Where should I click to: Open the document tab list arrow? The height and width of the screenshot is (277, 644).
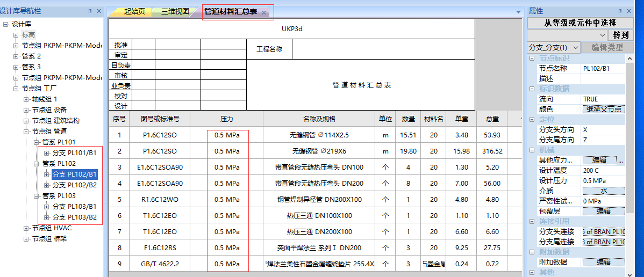click(518, 12)
